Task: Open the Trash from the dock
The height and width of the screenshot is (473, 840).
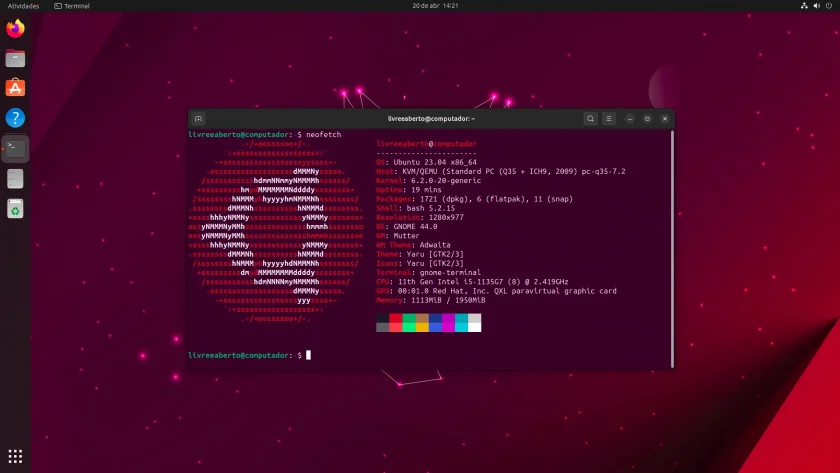Action: pyautogui.click(x=15, y=209)
